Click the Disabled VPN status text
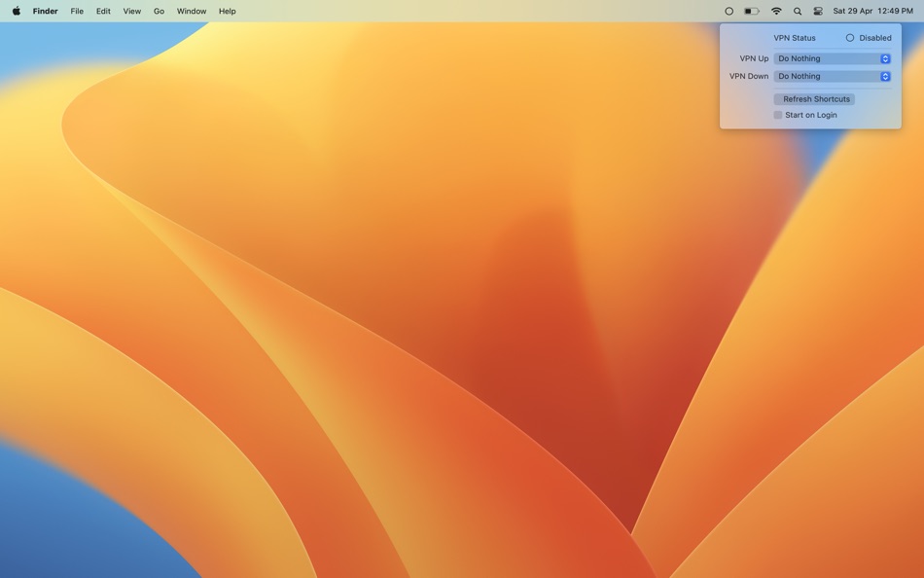 (x=875, y=38)
